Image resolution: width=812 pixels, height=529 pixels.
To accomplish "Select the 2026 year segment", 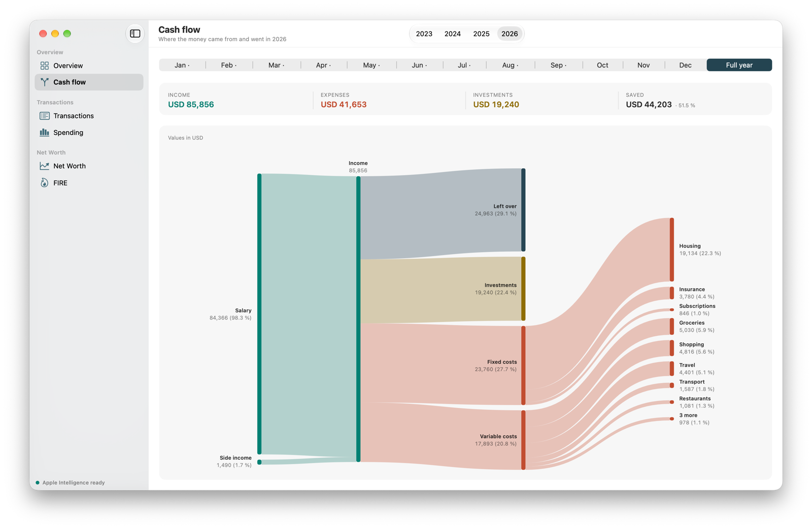I will click(510, 34).
